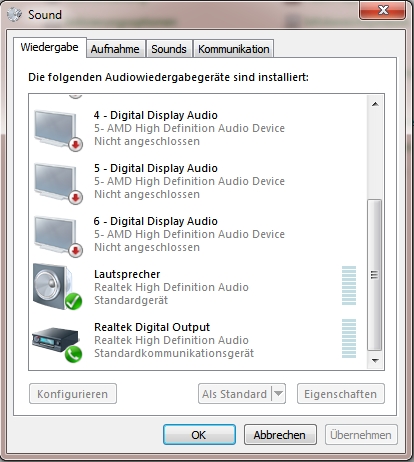Click 'Realtek High Definition Audio' under Lautsprecher
The width and height of the screenshot is (414, 462).
171,287
